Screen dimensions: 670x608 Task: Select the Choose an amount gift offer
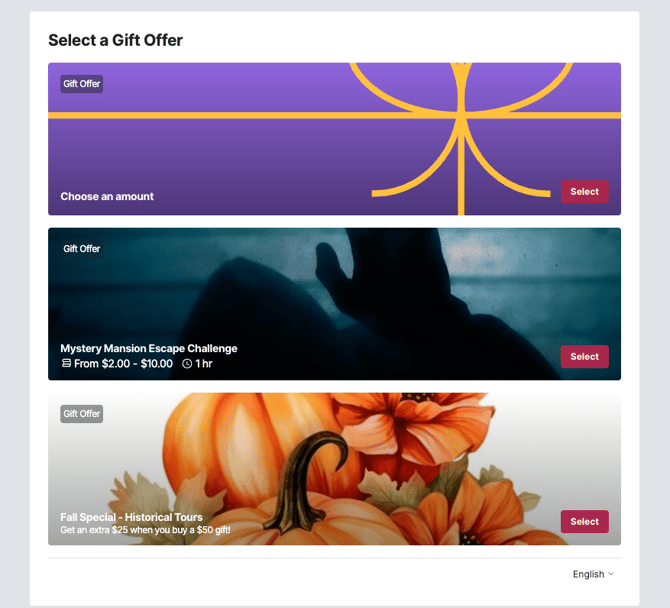click(584, 191)
